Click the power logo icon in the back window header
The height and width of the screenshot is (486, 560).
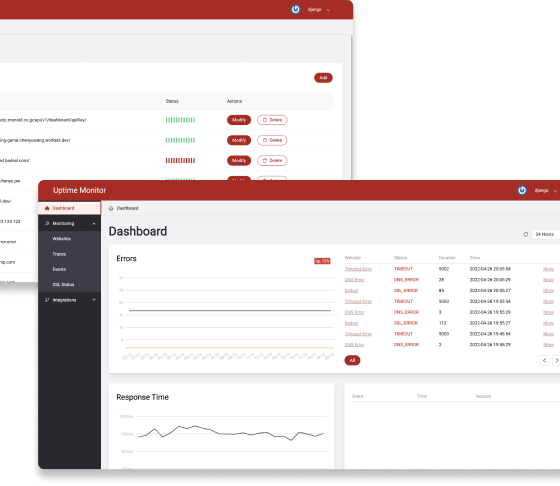[295, 9]
